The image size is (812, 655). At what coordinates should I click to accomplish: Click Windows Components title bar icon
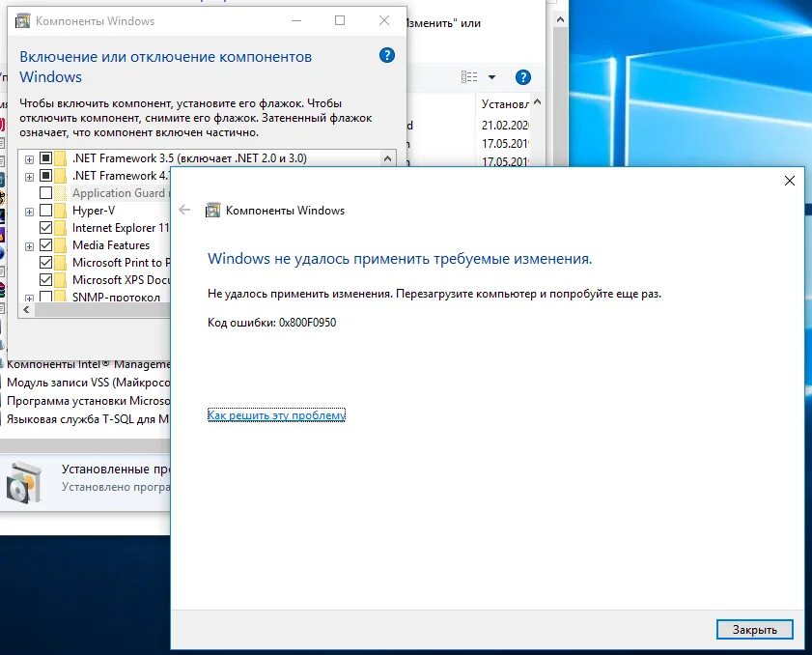pyautogui.click(x=23, y=20)
